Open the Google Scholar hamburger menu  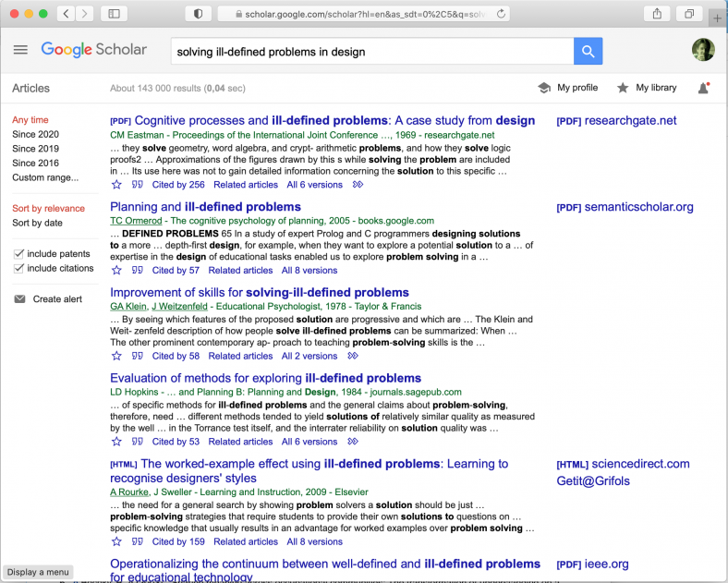20,50
